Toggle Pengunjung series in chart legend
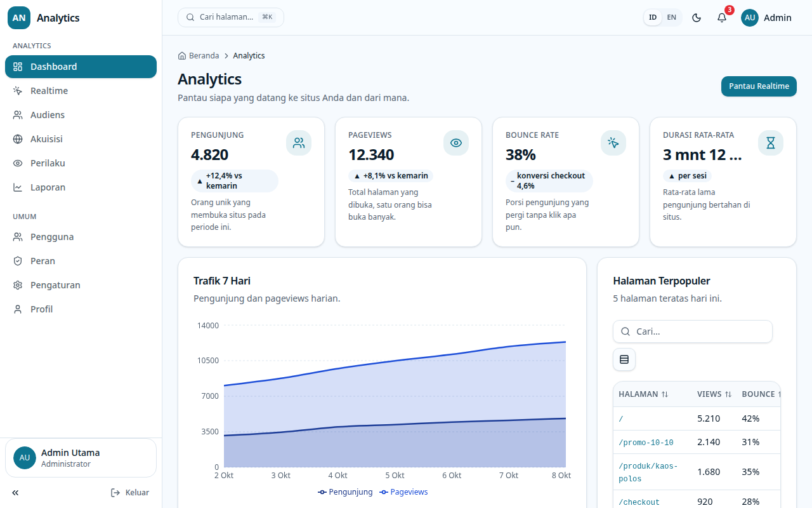The width and height of the screenshot is (812, 508). click(x=346, y=492)
